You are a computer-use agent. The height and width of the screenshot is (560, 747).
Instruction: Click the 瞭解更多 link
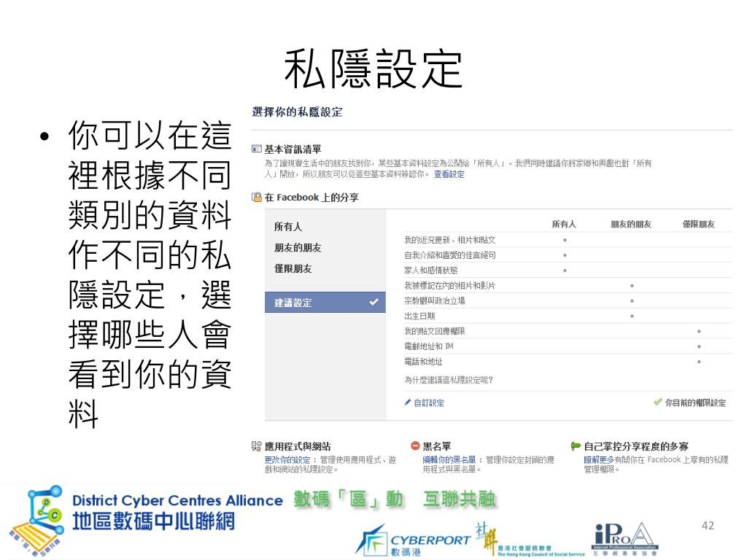[x=599, y=460]
